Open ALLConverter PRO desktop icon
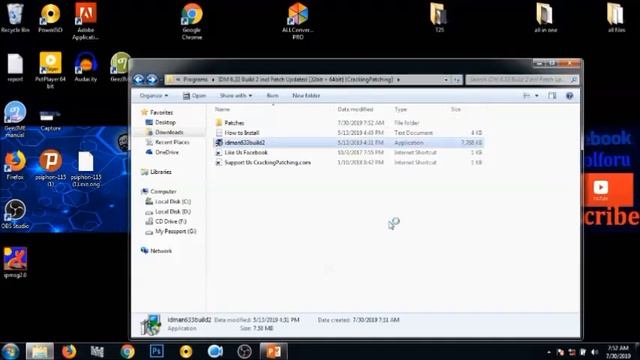 tap(298, 21)
